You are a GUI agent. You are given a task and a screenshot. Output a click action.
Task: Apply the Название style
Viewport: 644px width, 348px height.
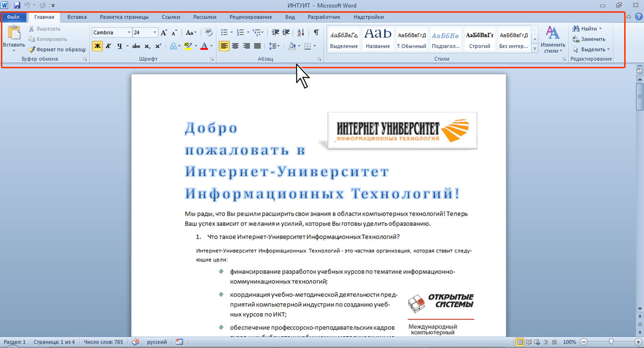coord(377,39)
